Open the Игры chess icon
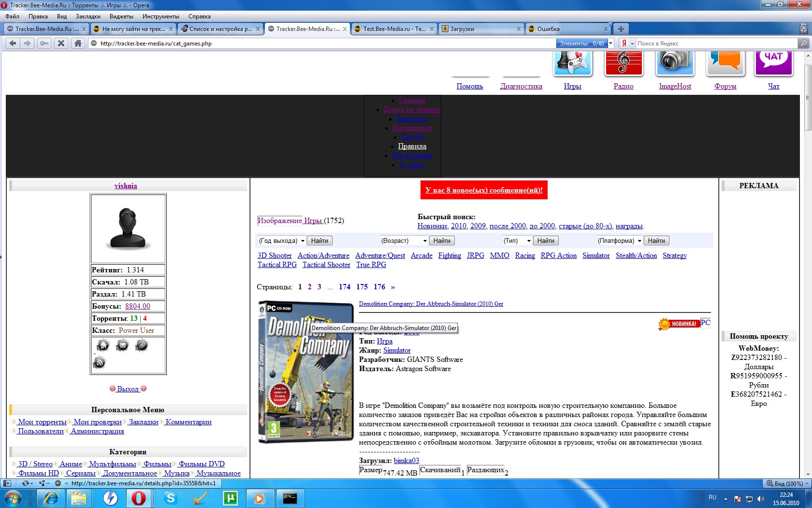The image size is (812, 508). [x=573, y=63]
